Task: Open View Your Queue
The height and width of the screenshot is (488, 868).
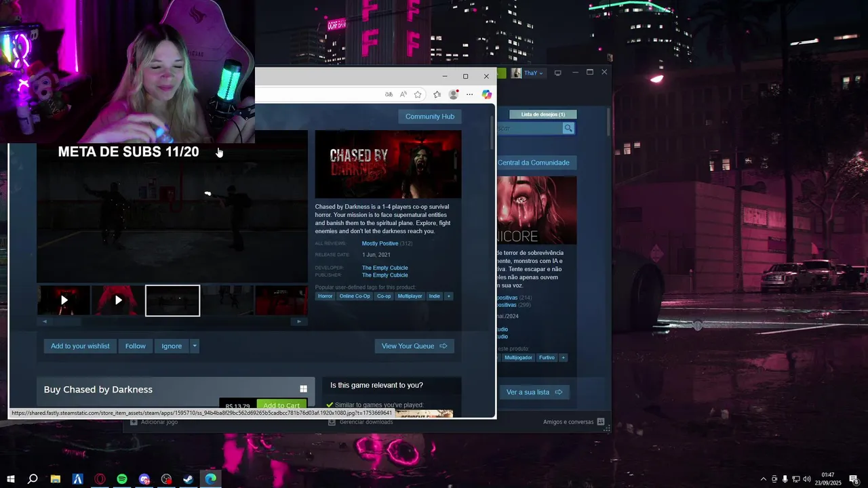Action: point(414,346)
